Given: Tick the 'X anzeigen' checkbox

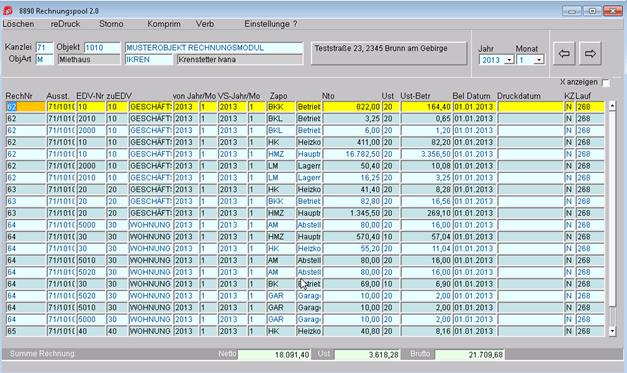Looking at the screenshot, I should coord(606,83).
